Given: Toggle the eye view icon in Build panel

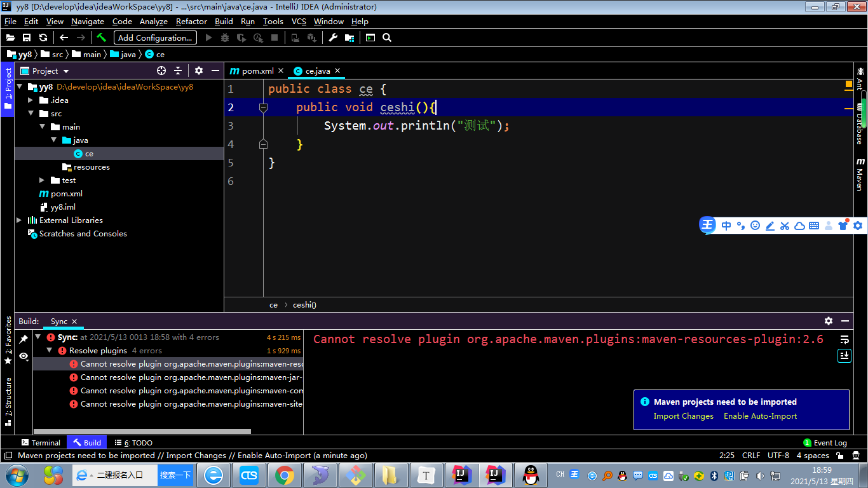Looking at the screenshot, I should point(24,356).
